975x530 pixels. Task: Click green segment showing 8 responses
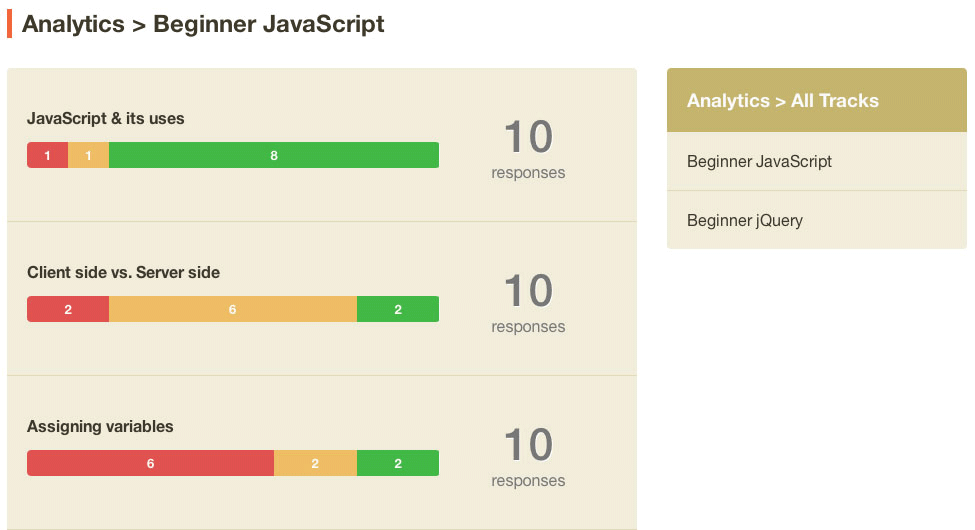tap(274, 155)
